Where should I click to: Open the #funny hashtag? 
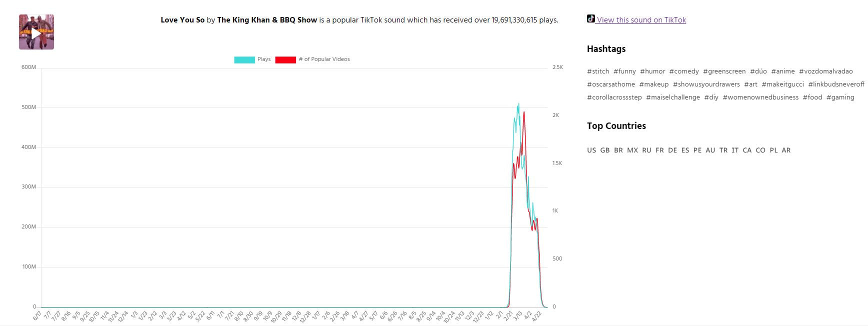pyautogui.click(x=624, y=71)
